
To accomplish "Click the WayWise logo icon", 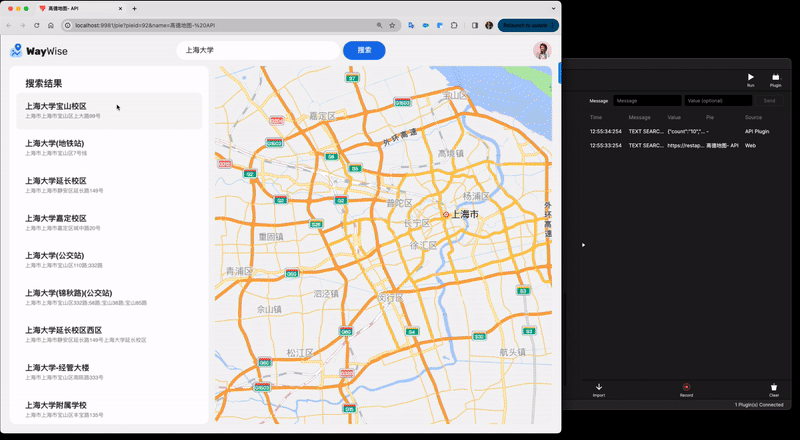I will coord(16,51).
